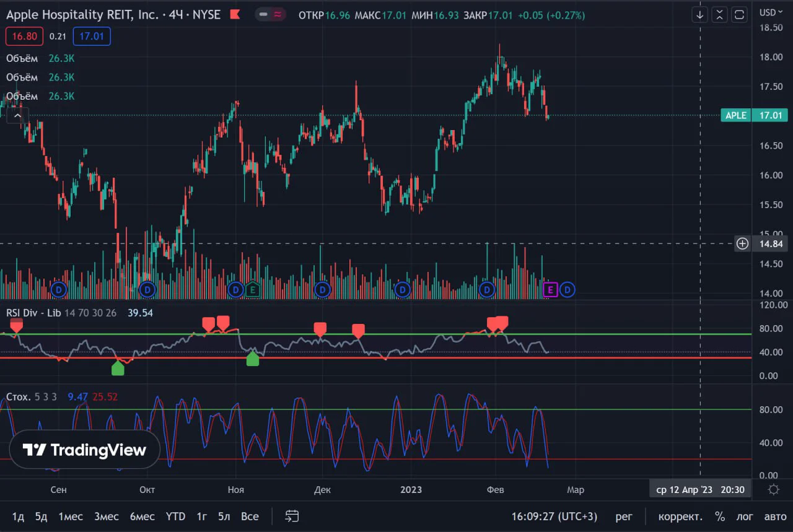
Task: Click the 15.50 price axis label
Action: point(771,205)
